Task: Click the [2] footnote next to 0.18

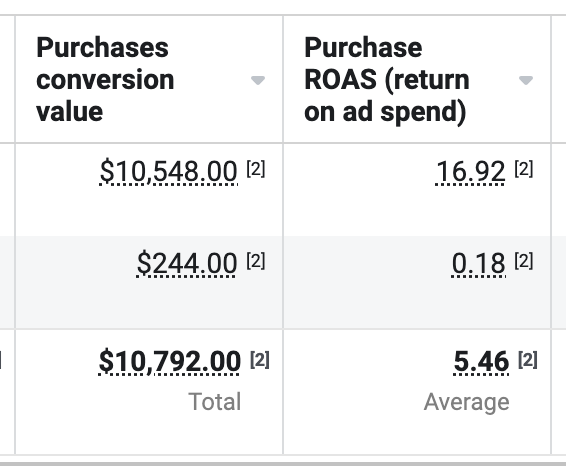Action: click(x=524, y=261)
